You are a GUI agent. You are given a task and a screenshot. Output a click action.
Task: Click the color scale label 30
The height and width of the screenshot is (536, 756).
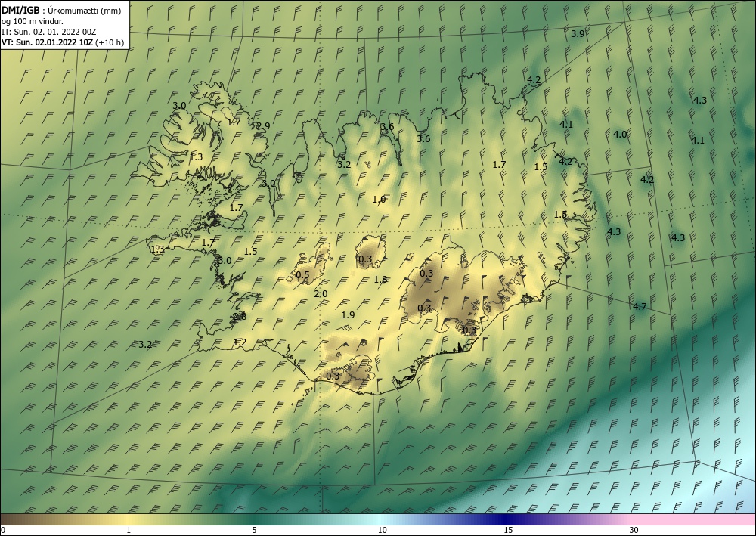point(634,531)
